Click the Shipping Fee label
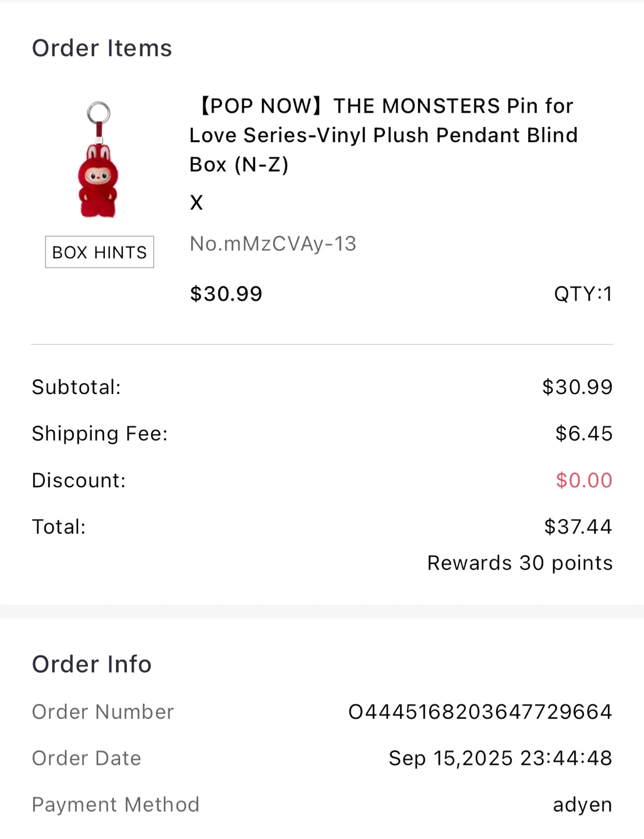This screenshot has width=644, height=839. 100,433
